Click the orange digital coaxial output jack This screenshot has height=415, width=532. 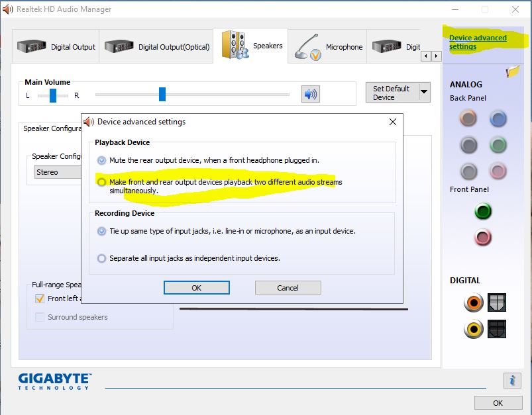coord(474,303)
